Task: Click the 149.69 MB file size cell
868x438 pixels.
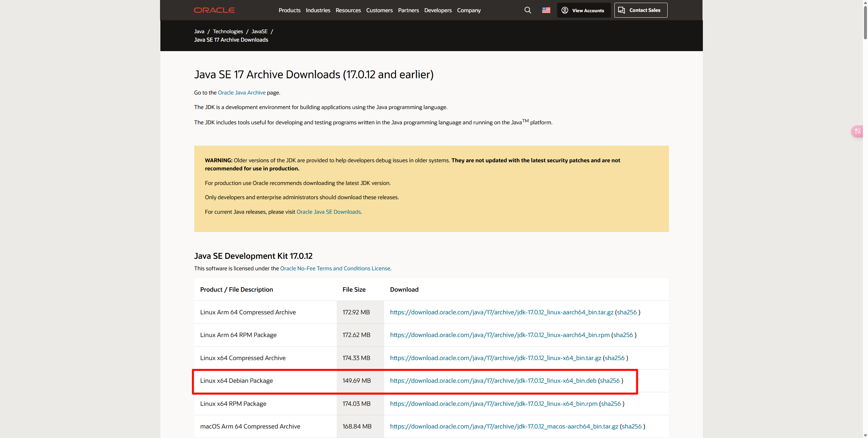Action: (x=360, y=381)
